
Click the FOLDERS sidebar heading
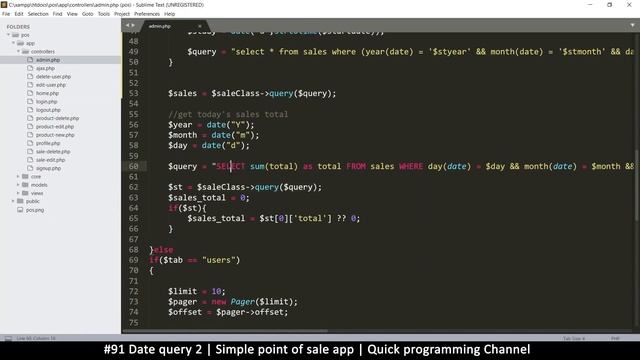coord(18,27)
